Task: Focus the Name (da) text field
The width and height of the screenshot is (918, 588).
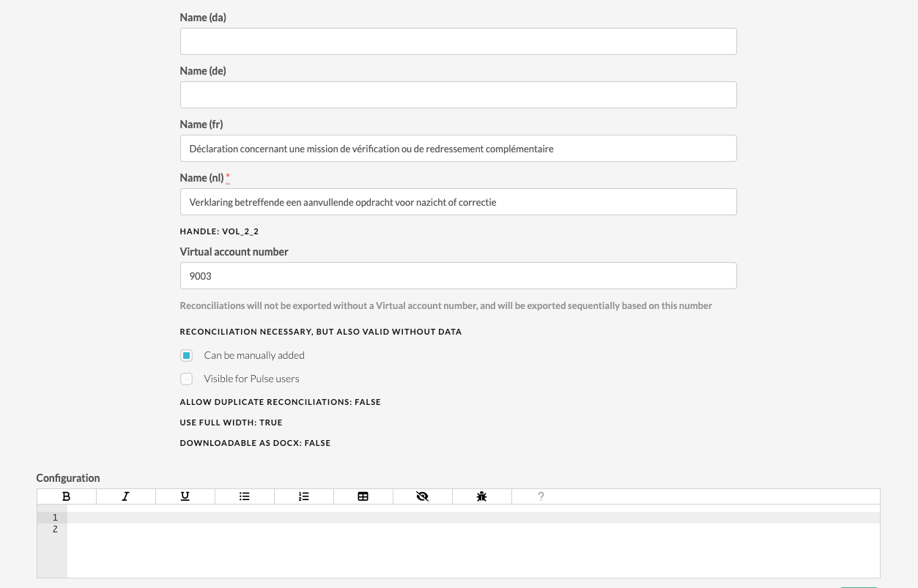Action: pos(458,42)
